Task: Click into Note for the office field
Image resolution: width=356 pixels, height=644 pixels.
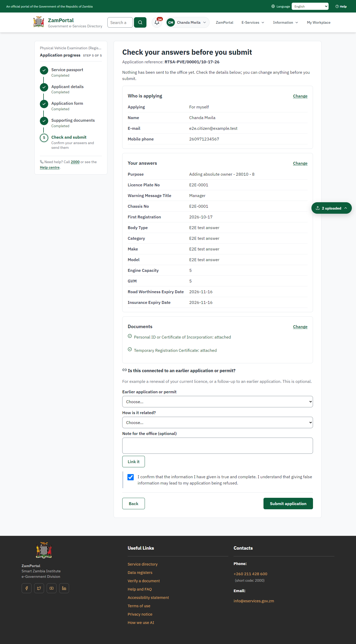Action: click(218, 446)
